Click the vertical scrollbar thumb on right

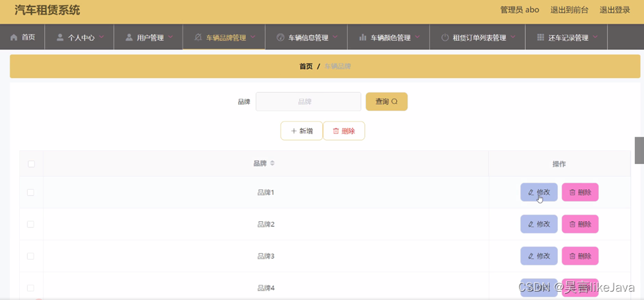640,151
